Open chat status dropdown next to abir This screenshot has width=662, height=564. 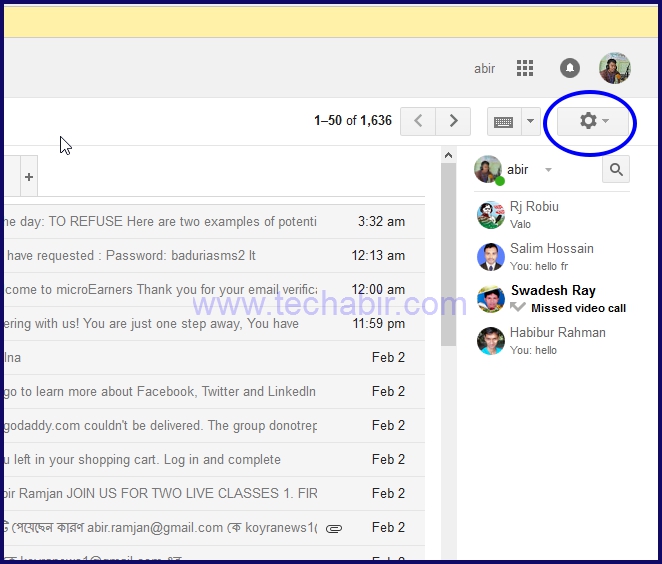pyautogui.click(x=548, y=170)
